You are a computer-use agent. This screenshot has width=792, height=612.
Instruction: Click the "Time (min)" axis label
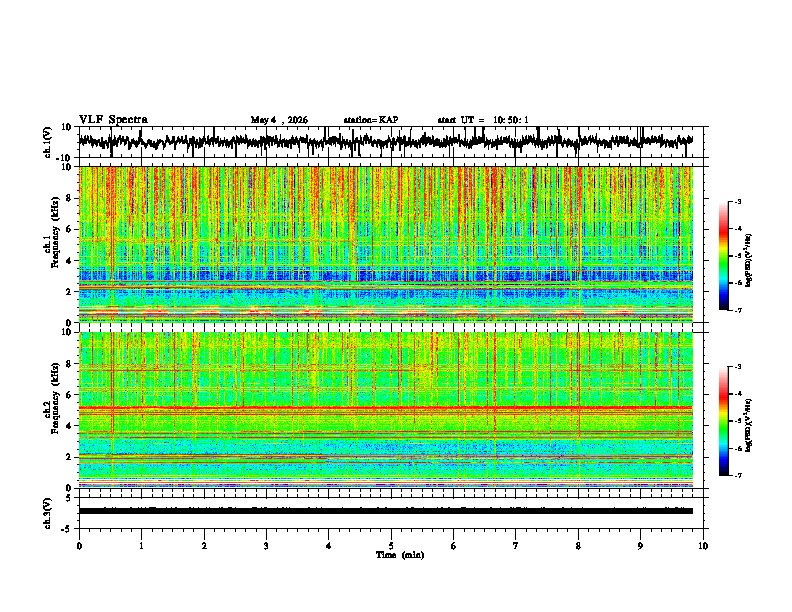tap(400, 555)
